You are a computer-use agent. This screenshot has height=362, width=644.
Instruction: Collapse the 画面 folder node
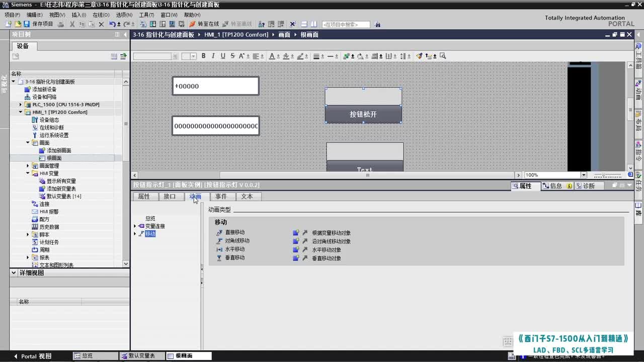28,143
